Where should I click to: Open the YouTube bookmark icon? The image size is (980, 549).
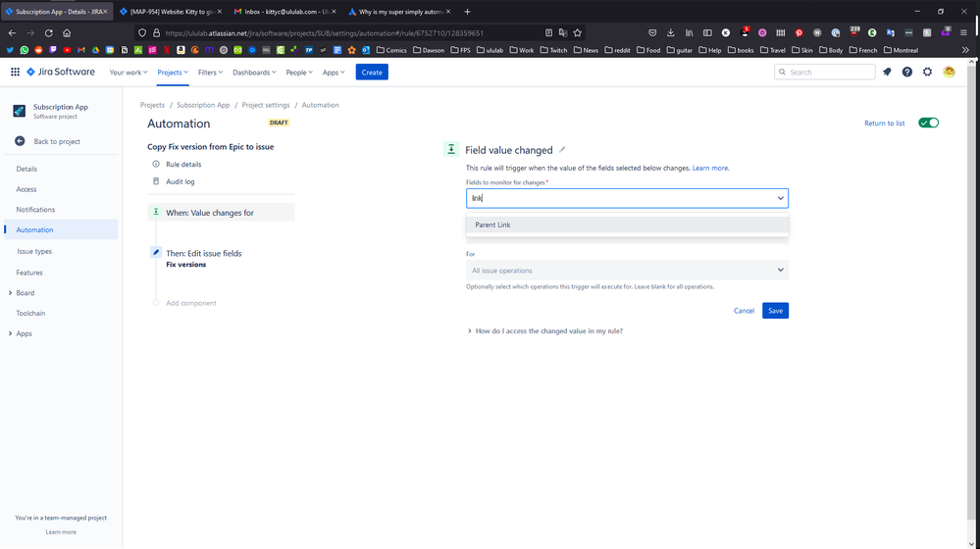click(x=67, y=50)
